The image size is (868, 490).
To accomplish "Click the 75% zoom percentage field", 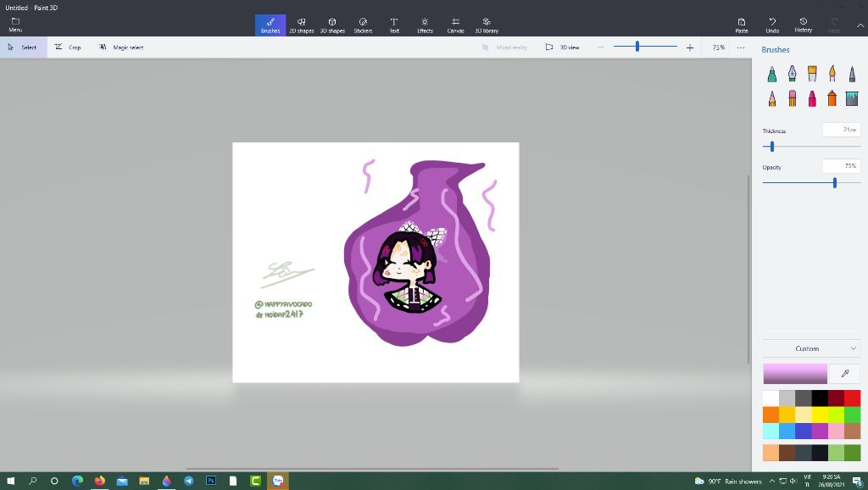I will (719, 47).
